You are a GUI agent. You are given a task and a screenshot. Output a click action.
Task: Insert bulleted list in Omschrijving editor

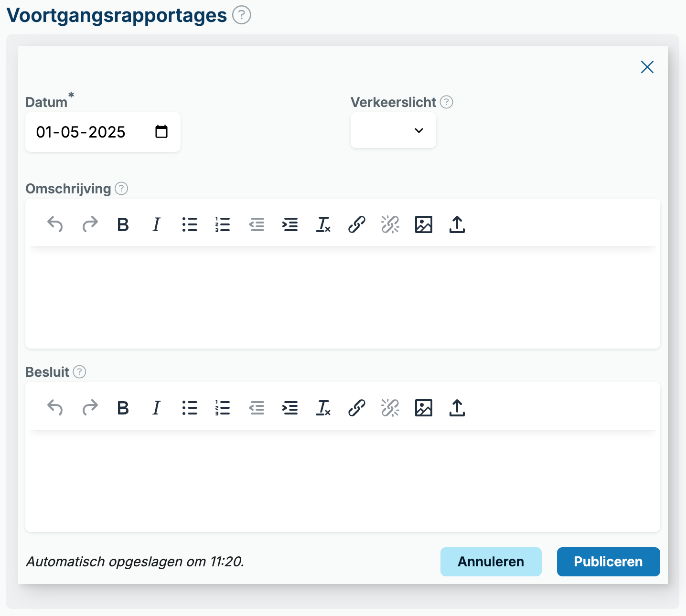tap(190, 224)
